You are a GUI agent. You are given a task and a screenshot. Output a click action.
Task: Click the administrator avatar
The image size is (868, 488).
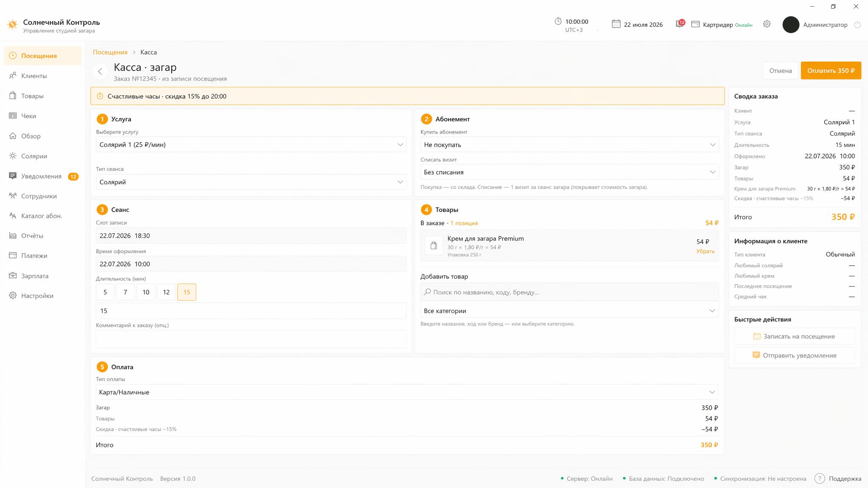pyautogui.click(x=790, y=25)
